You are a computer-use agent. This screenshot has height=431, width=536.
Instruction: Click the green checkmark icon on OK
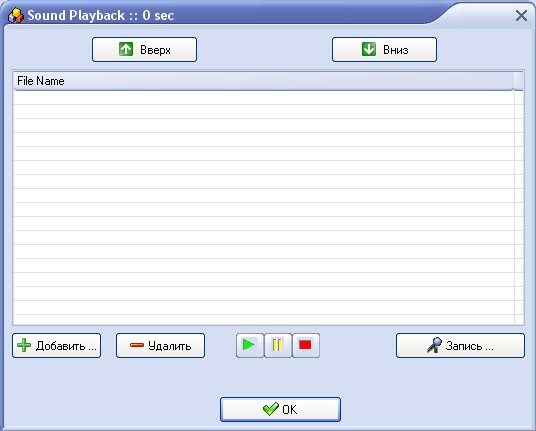click(x=271, y=409)
